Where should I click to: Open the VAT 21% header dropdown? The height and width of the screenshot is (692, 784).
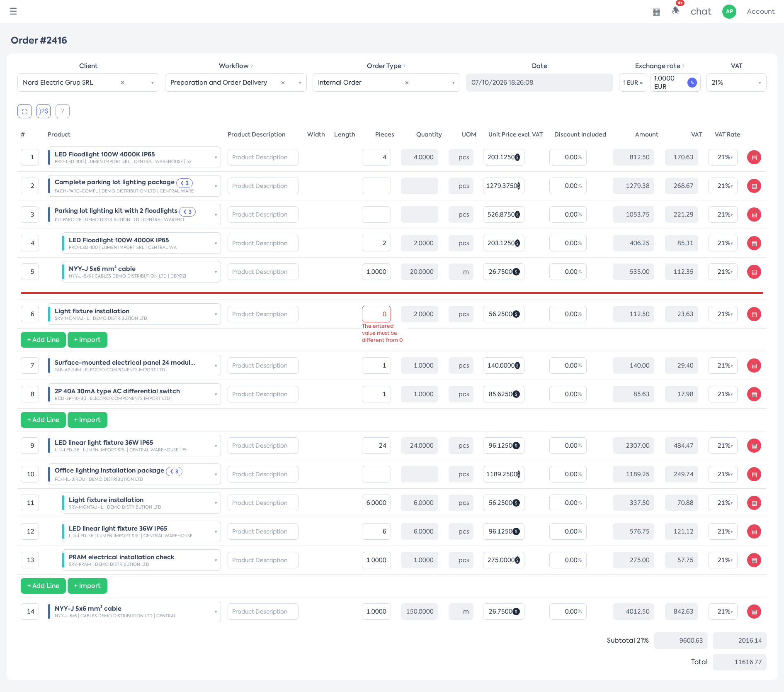coord(736,83)
